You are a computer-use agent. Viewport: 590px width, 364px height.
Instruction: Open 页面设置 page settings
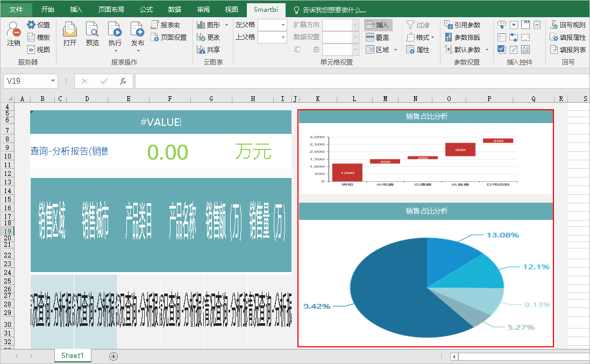tap(168, 37)
